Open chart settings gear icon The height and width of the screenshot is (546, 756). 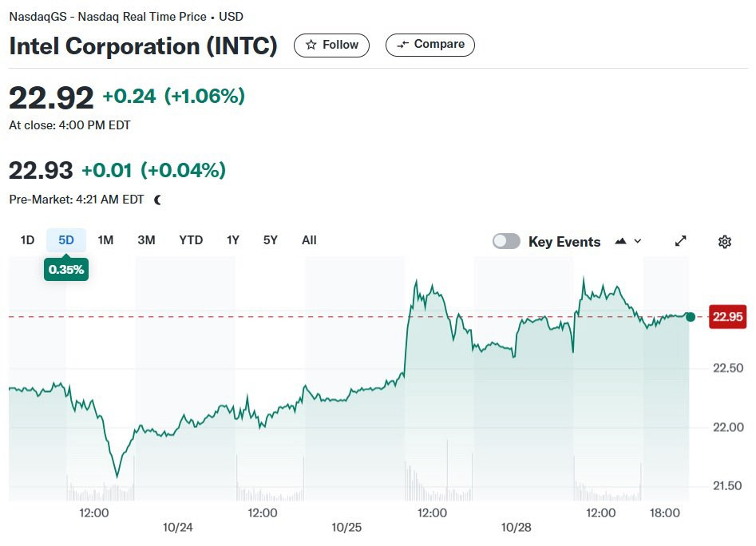click(x=725, y=241)
